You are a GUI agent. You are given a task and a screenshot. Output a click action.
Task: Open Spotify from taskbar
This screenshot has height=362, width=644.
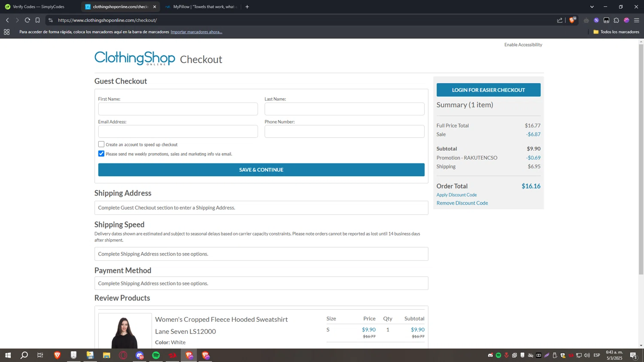(x=156, y=355)
